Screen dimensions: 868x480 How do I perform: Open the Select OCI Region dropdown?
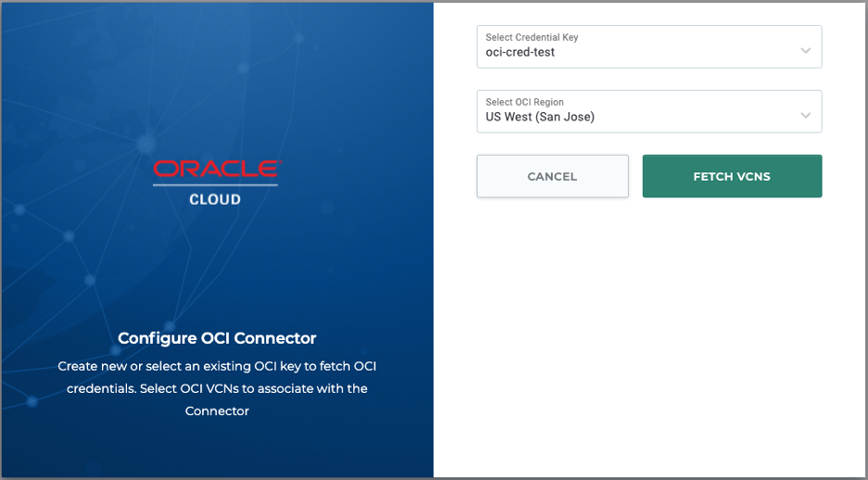click(x=649, y=112)
